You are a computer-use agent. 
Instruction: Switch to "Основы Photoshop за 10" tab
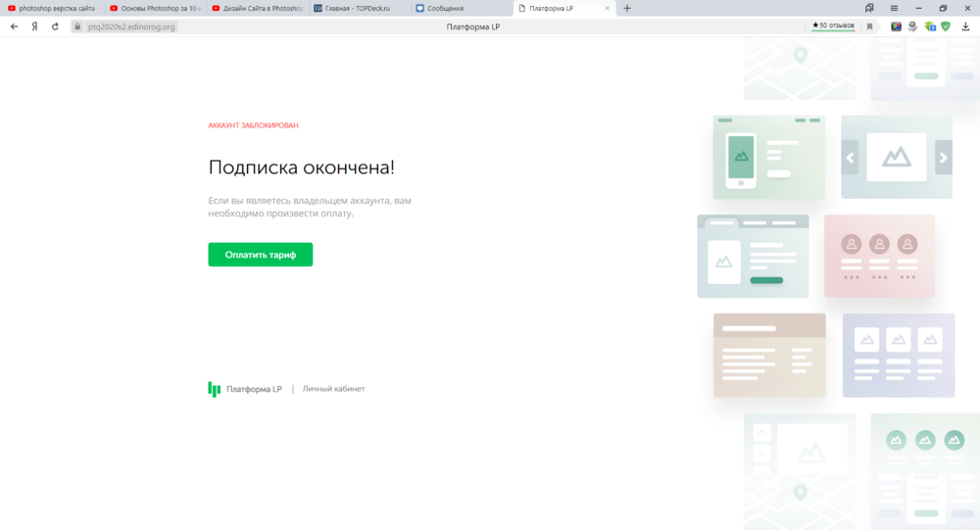pyautogui.click(x=157, y=8)
